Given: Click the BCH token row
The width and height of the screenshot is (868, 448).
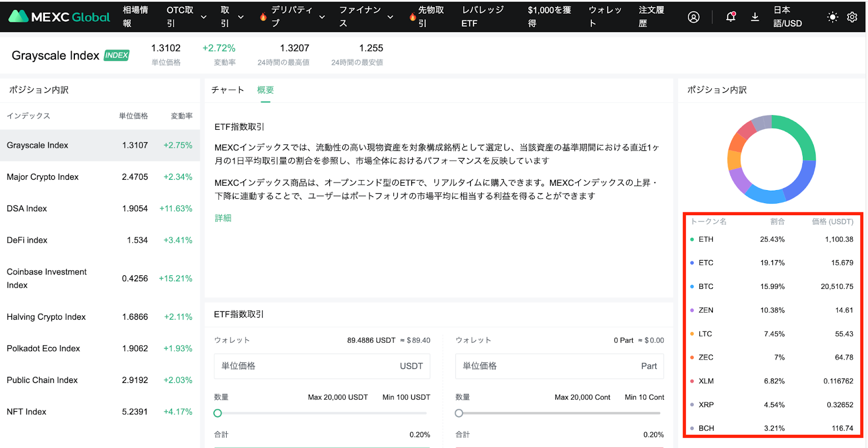Looking at the screenshot, I should (771, 428).
